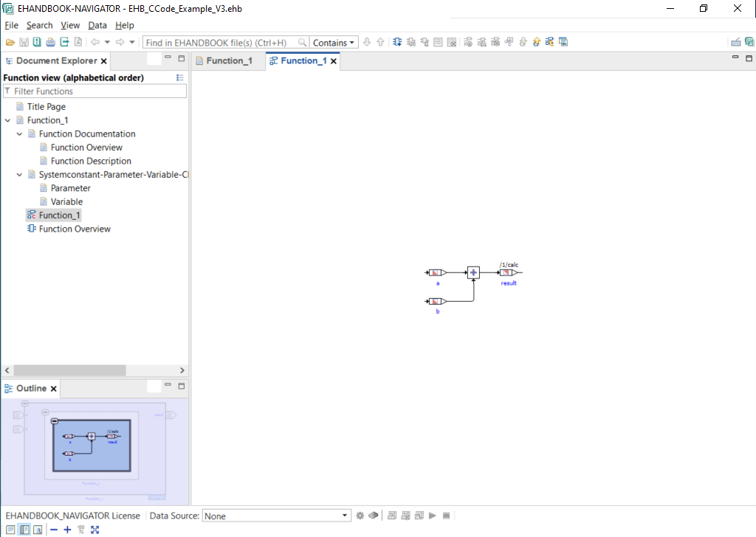This screenshot has height=537, width=756.
Task: Click the play icon near the data source bar
Action: point(432,515)
